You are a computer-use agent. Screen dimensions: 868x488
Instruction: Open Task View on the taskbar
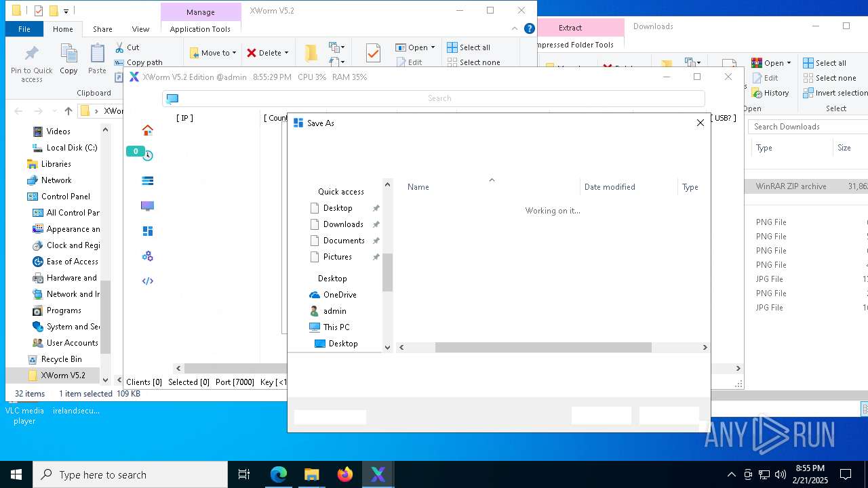click(x=244, y=474)
